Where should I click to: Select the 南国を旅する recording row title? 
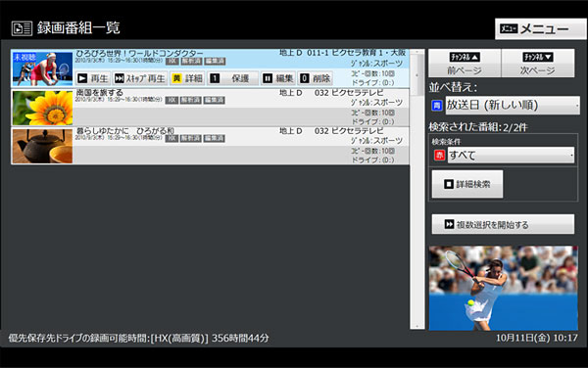click(99, 92)
